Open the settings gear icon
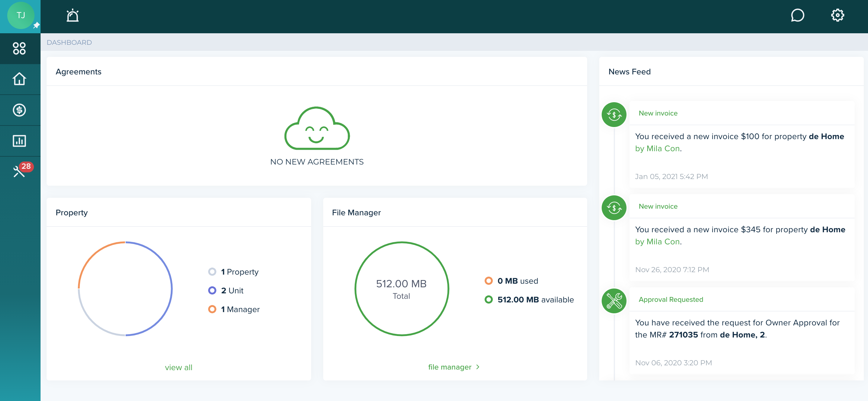 [x=837, y=15]
